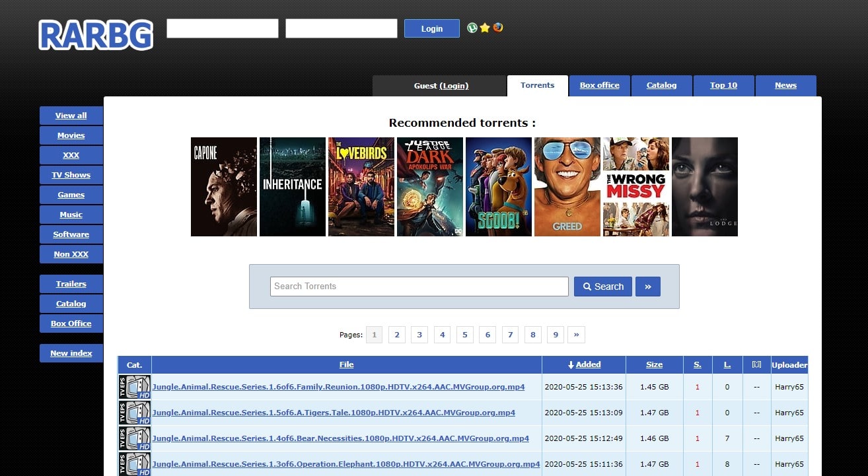
Task: Go to page 5
Action: click(x=465, y=335)
